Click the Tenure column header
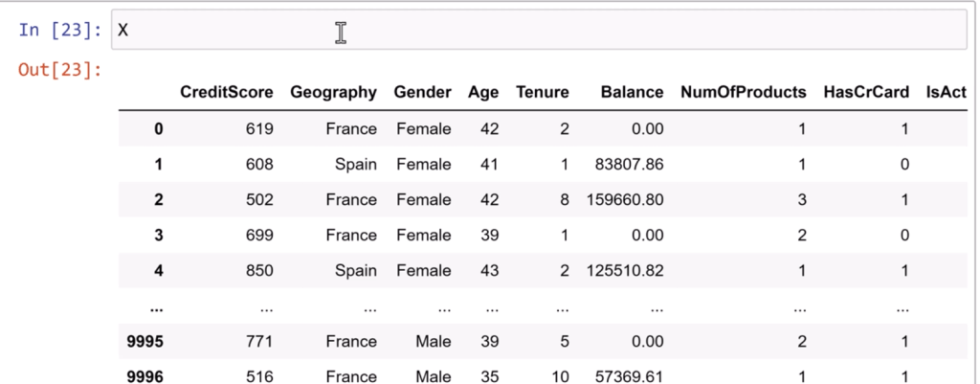This screenshot has height=384, width=980. pos(543,93)
